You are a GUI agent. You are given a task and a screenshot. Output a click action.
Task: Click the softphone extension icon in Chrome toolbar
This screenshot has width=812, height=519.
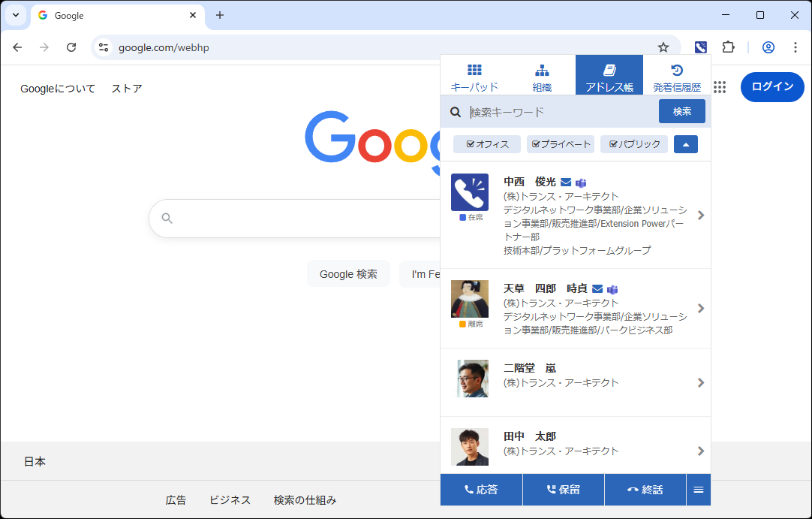click(700, 47)
